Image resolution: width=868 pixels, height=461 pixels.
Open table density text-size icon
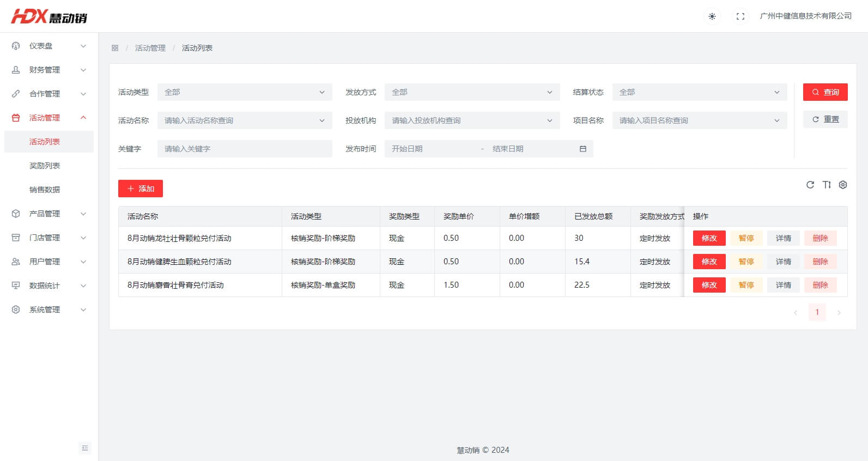tap(827, 185)
